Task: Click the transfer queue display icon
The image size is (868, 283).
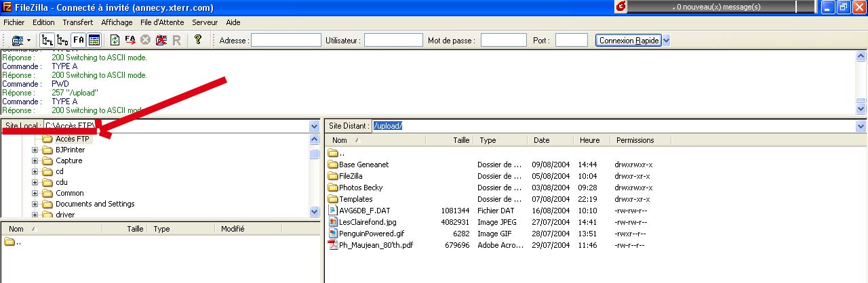Action: tap(94, 41)
